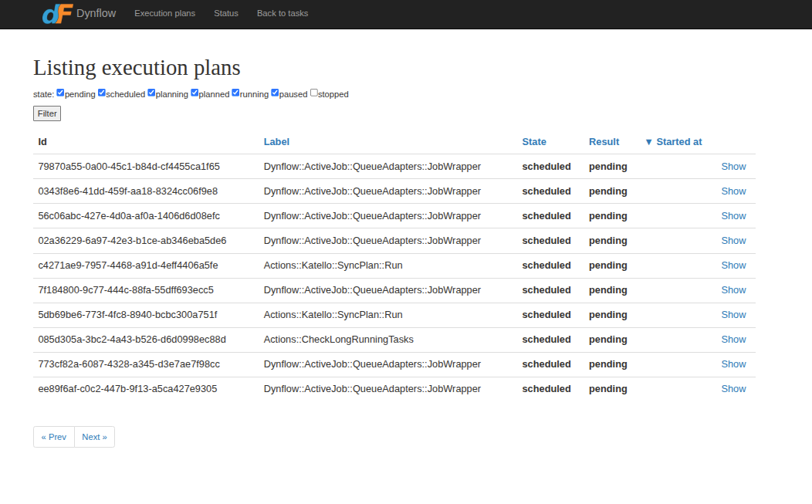
Task: Go to Back to tasks link
Action: click(283, 14)
